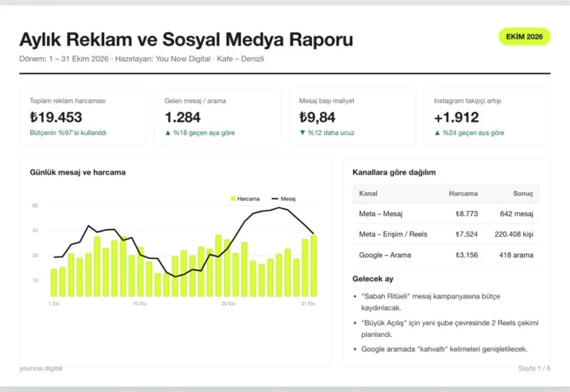Screen dimensions: 570x392
Task: Click the black Mesaj legend line marker
Action: click(x=275, y=199)
